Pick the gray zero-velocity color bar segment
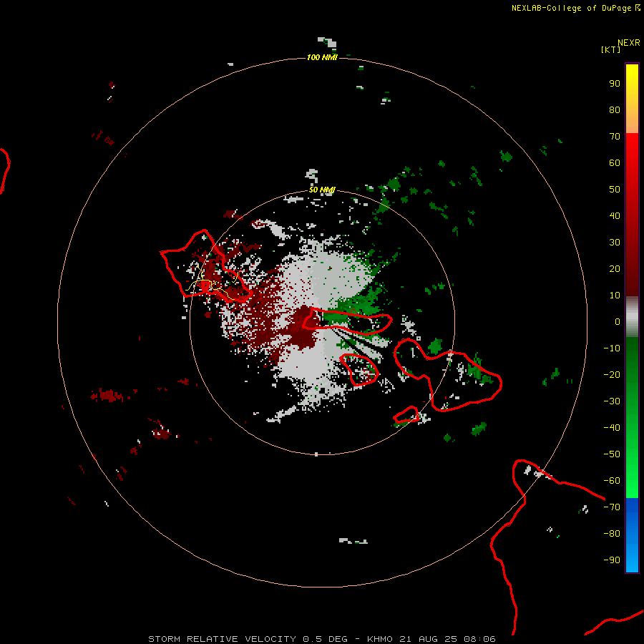The height and width of the screenshot is (644, 644). tap(632, 317)
